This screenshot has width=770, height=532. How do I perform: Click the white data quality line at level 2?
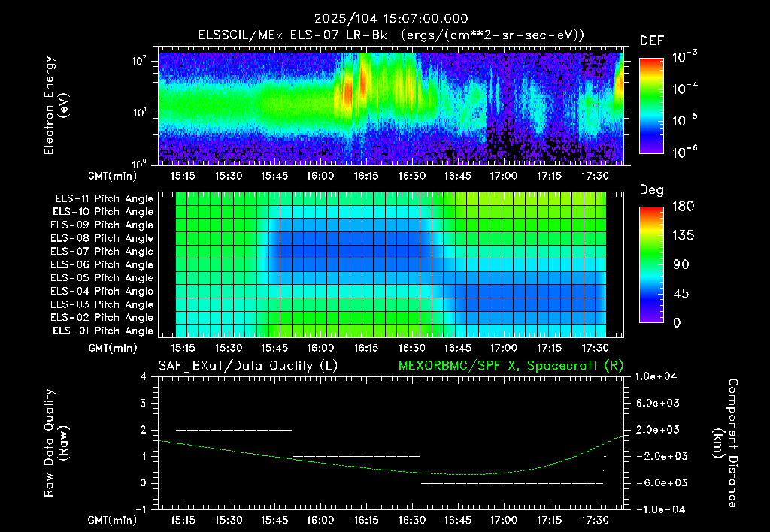click(x=235, y=431)
